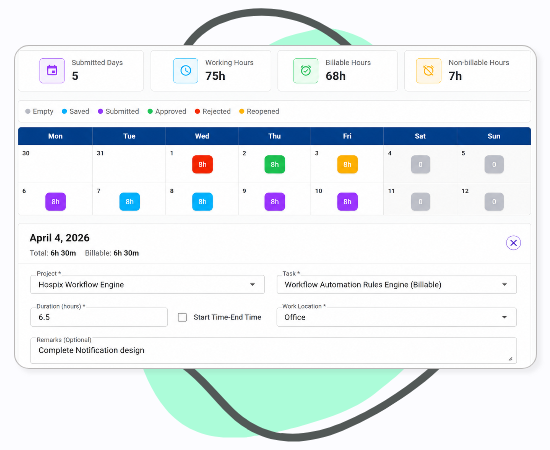
Task: Select the purple submitted 8h badge on Monday 6
Action: click(x=55, y=202)
